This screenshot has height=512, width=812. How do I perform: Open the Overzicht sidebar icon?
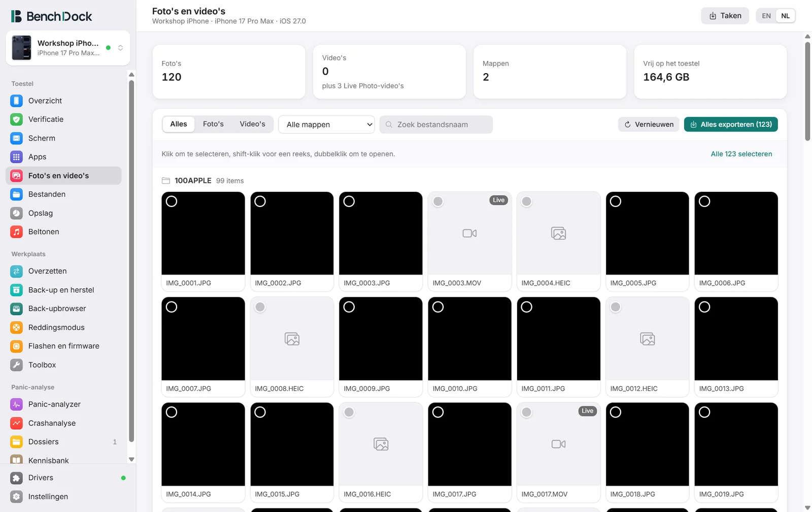(x=16, y=100)
